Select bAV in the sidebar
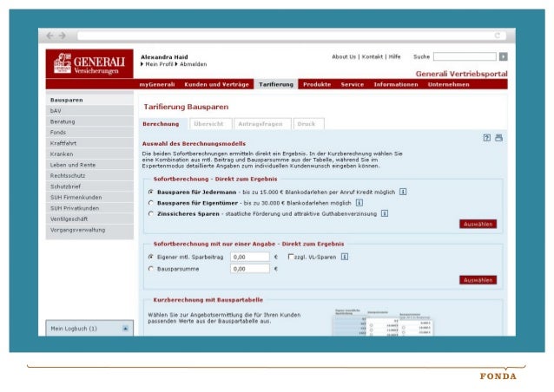Screen dimensions: 554x392 (89, 111)
